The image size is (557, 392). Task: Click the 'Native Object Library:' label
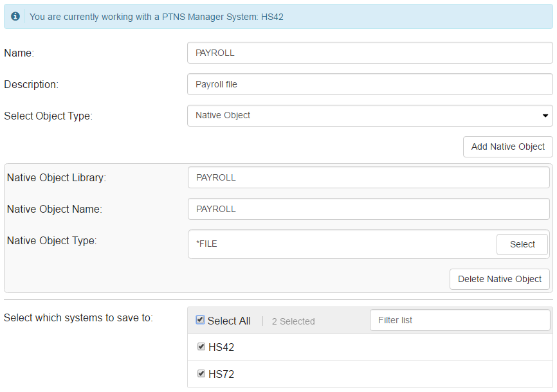56,178
